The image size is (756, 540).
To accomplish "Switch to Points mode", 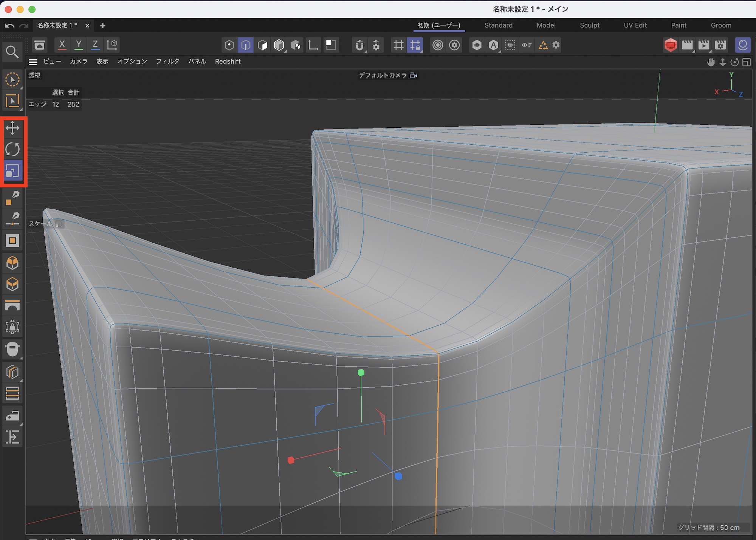I will (229, 45).
